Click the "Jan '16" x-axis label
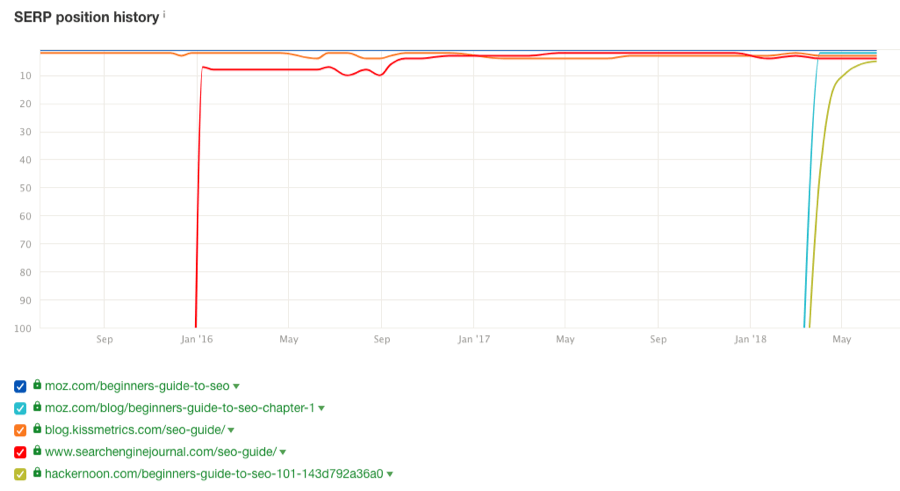The image size is (900, 491). [196, 339]
